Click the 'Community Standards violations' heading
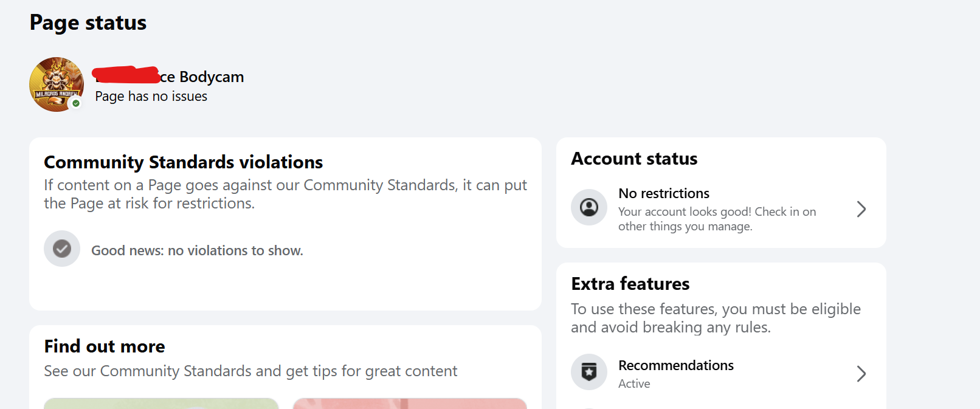This screenshot has height=409, width=980. pos(183,162)
